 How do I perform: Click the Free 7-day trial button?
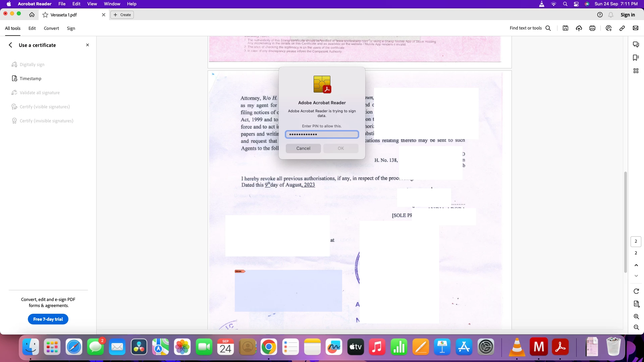48,319
